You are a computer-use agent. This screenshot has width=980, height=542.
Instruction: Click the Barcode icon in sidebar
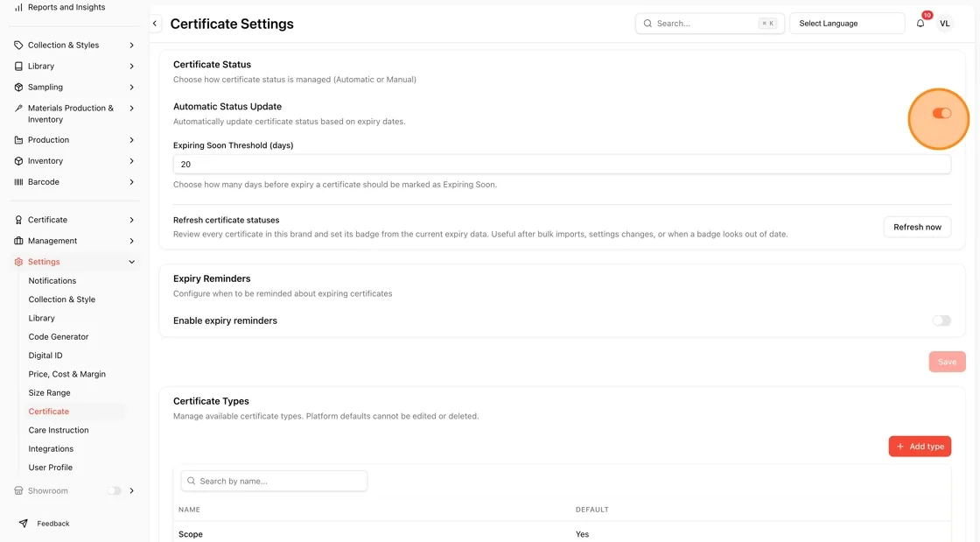18,182
